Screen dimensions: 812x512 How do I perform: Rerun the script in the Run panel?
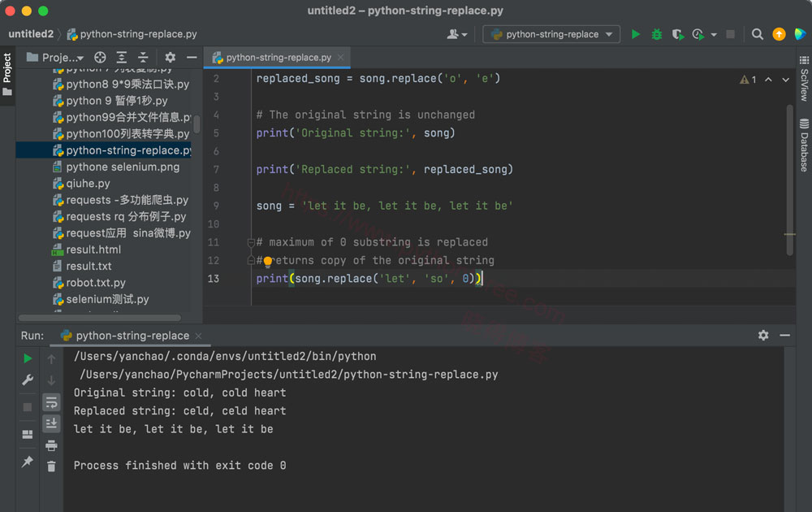click(28, 358)
